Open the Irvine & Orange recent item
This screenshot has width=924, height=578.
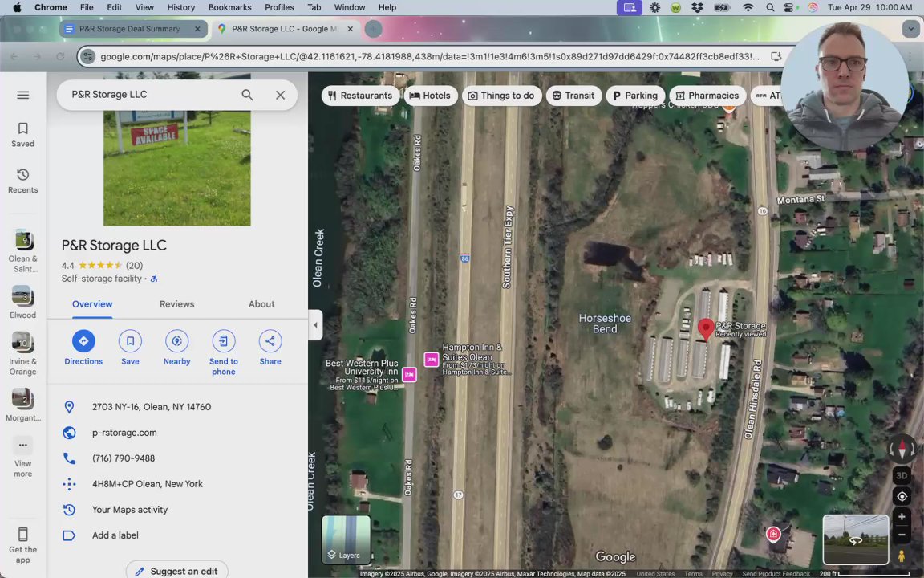pos(23,353)
